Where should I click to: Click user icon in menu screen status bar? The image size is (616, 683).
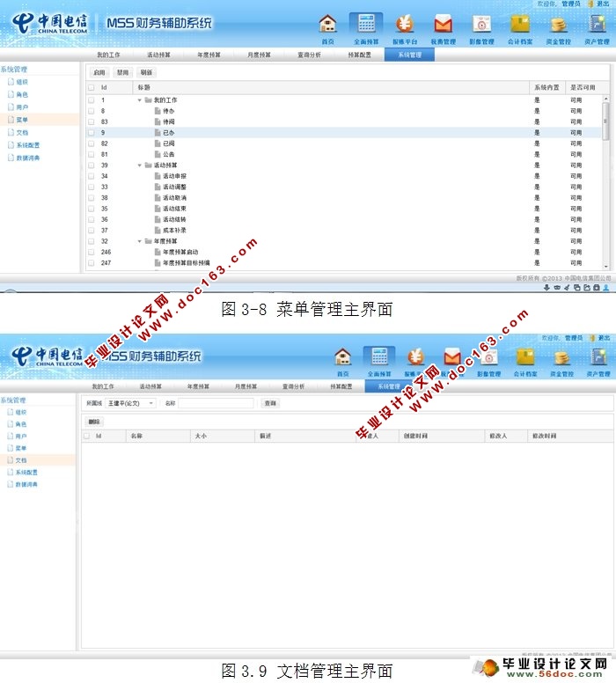coord(606,288)
